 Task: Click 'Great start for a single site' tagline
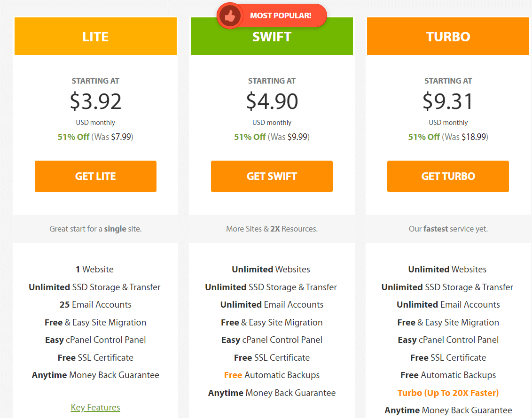[95, 229]
